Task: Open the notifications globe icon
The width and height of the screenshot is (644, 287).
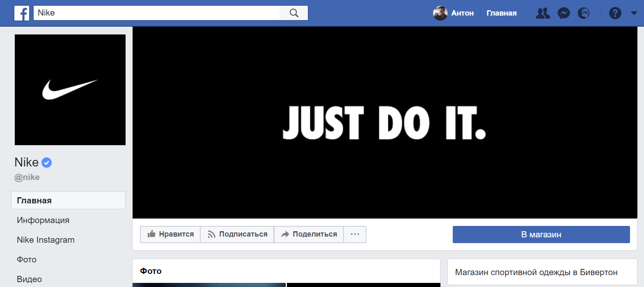Action: click(x=584, y=13)
